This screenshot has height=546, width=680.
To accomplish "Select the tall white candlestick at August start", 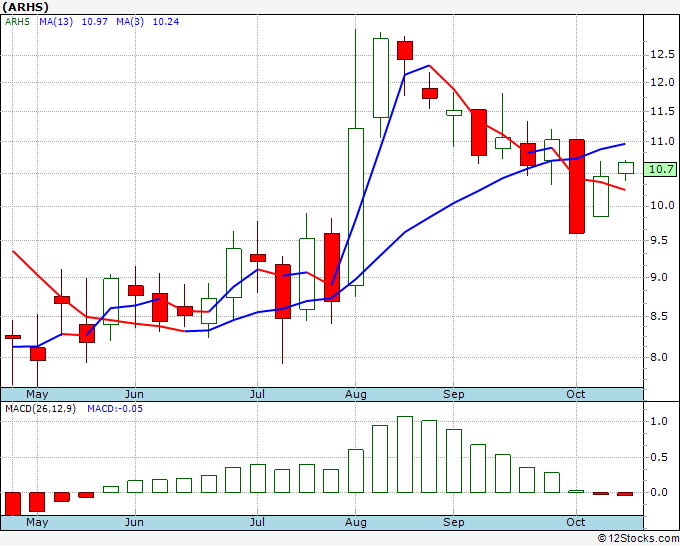I will (356, 207).
